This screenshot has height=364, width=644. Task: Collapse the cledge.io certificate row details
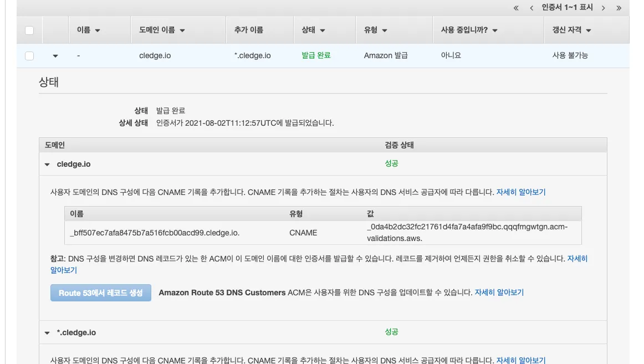55,56
